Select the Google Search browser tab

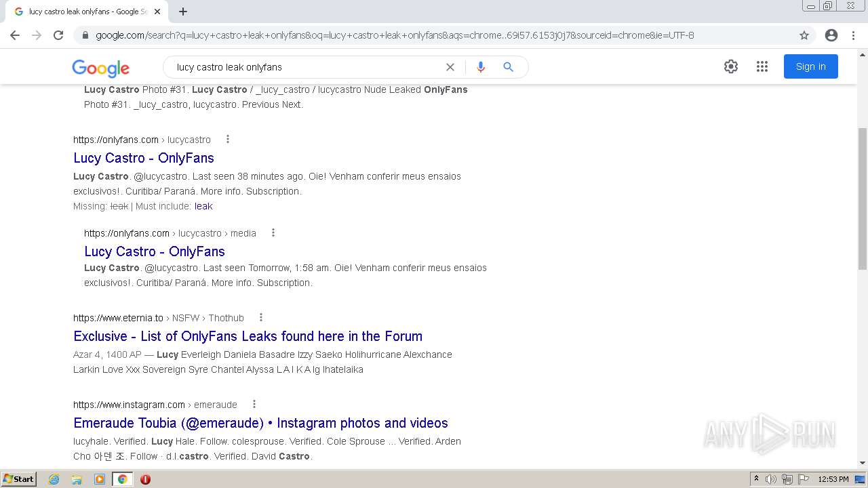pyautogui.click(x=87, y=12)
